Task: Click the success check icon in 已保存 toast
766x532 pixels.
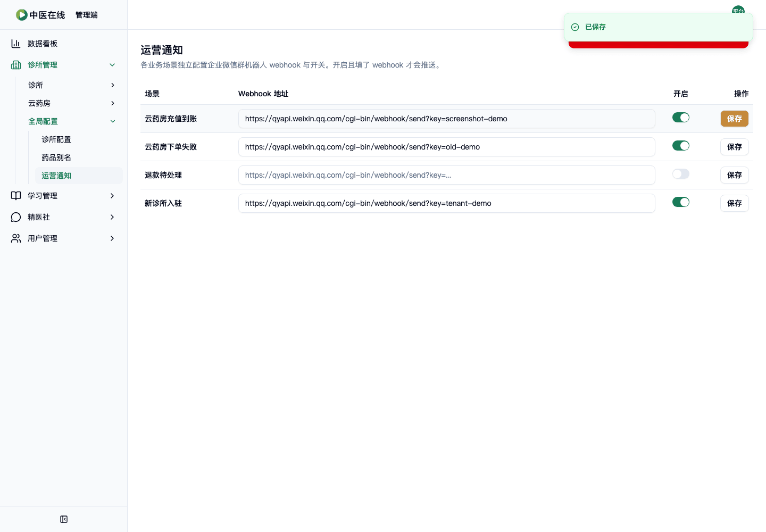Action: coord(575,27)
